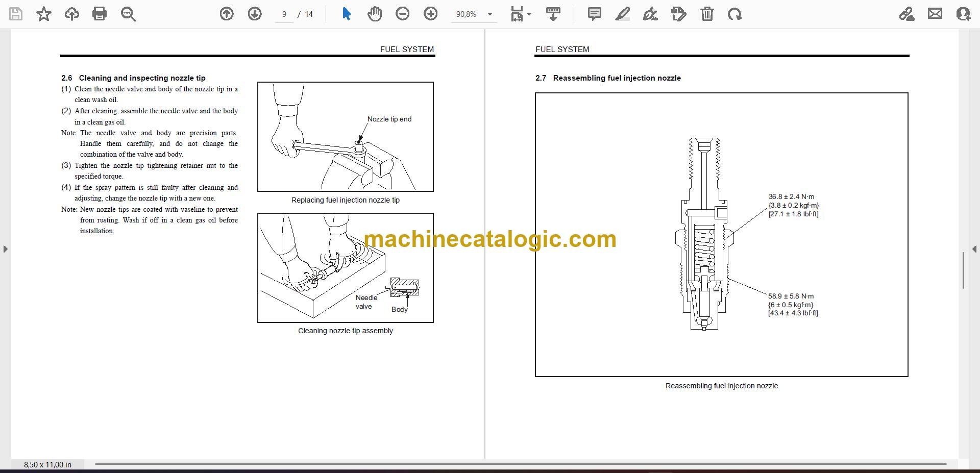980x473 pixels.
Task: Click caption Replacing fuel injection nozzle tip
Action: click(x=346, y=200)
